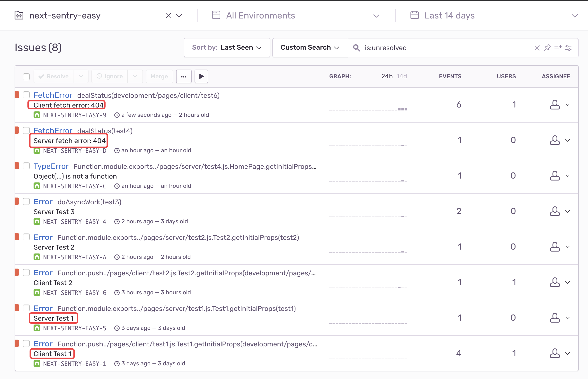Click into the is:unresolved search field
The height and width of the screenshot is (379, 588).
(443, 48)
